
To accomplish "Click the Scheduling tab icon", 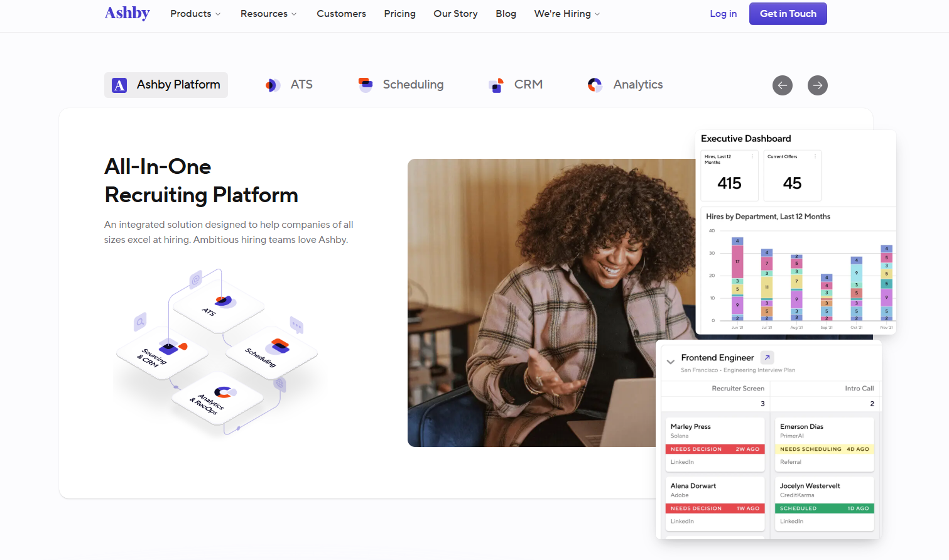I will click(x=366, y=85).
